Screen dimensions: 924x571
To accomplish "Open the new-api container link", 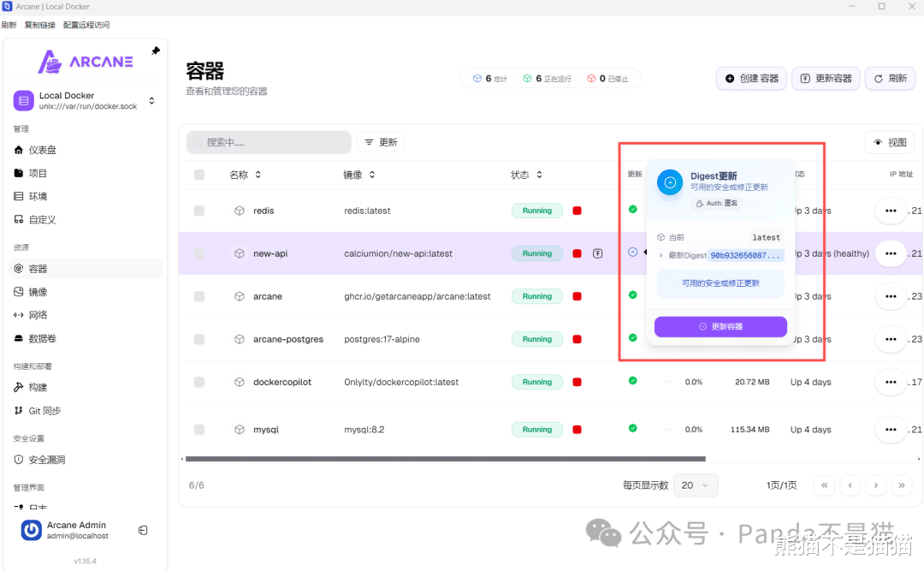I will [x=270, y=253].
